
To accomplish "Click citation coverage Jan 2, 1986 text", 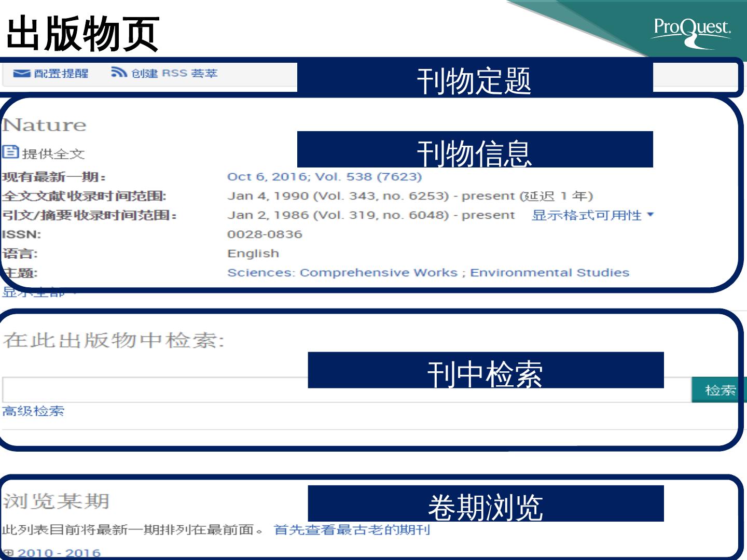I will coord(371,215).
